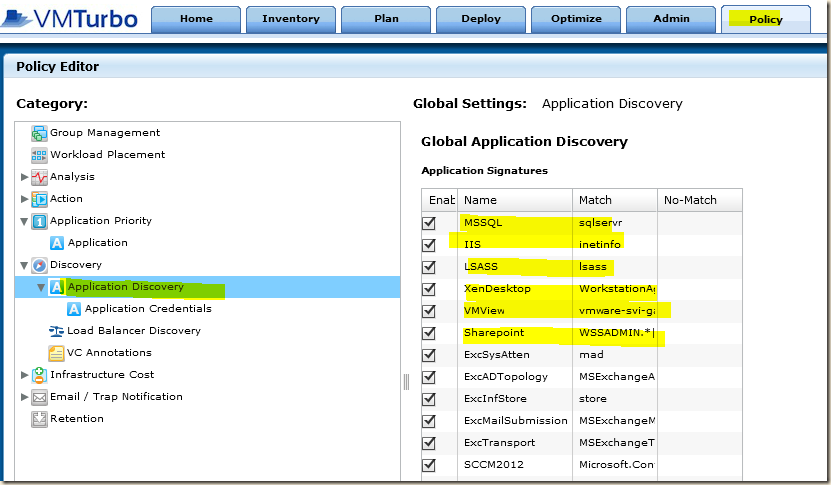The image size is (831, 485).
Task: Click the VC Annotations notes icon
Action: coord(56,353)
